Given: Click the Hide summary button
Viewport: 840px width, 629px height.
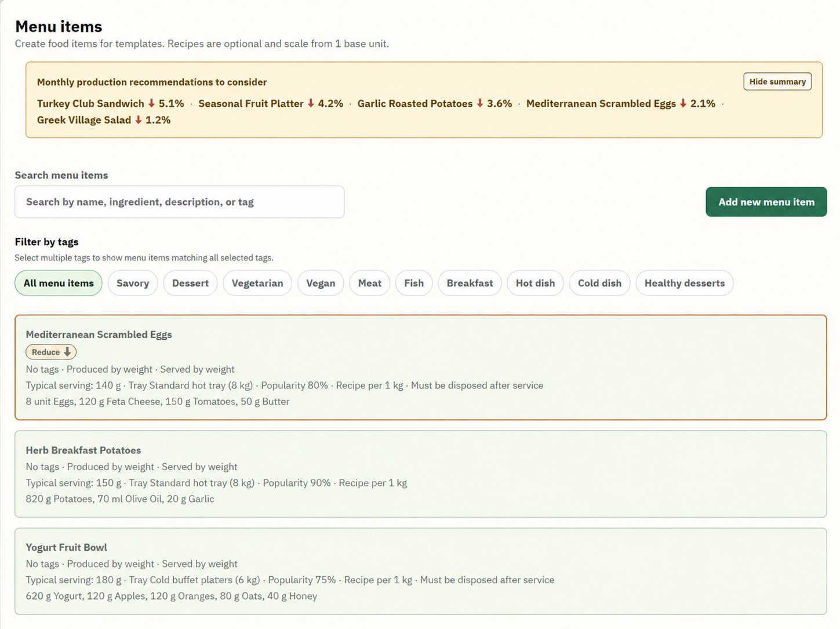Looking at the screenshot, I should [x=777, y=82].
